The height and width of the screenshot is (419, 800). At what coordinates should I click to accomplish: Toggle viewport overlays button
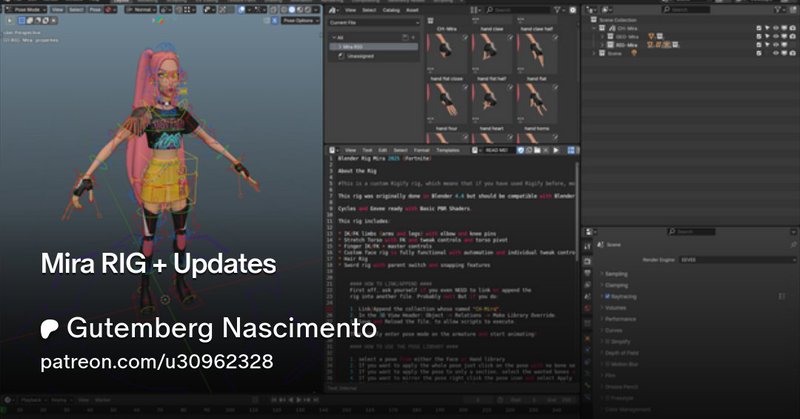(241, 10)
